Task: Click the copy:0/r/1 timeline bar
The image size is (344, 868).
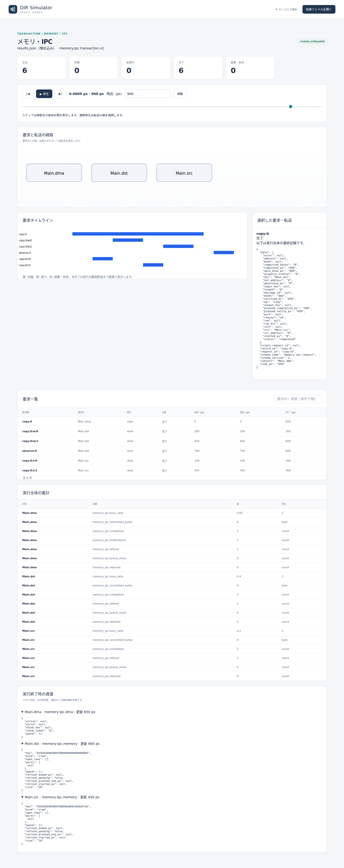Action: (153, 265)
